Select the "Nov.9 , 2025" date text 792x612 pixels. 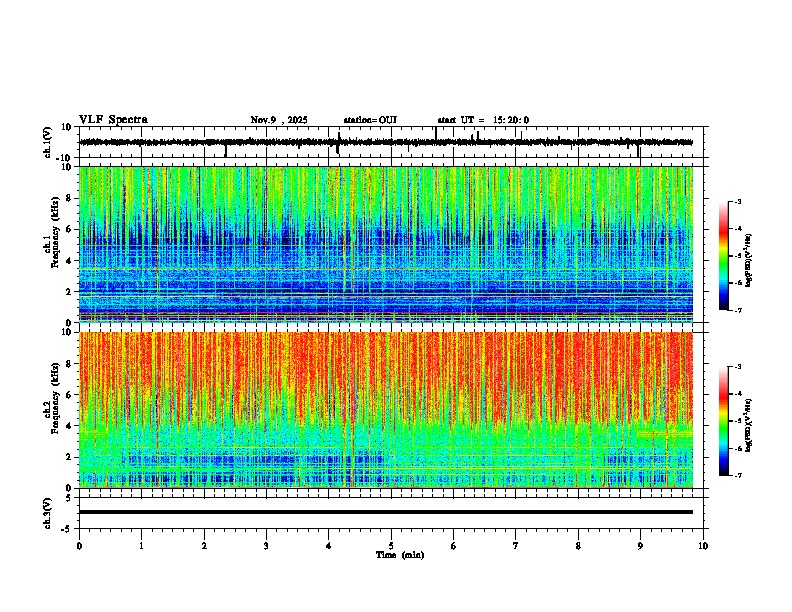click(279, 120)
